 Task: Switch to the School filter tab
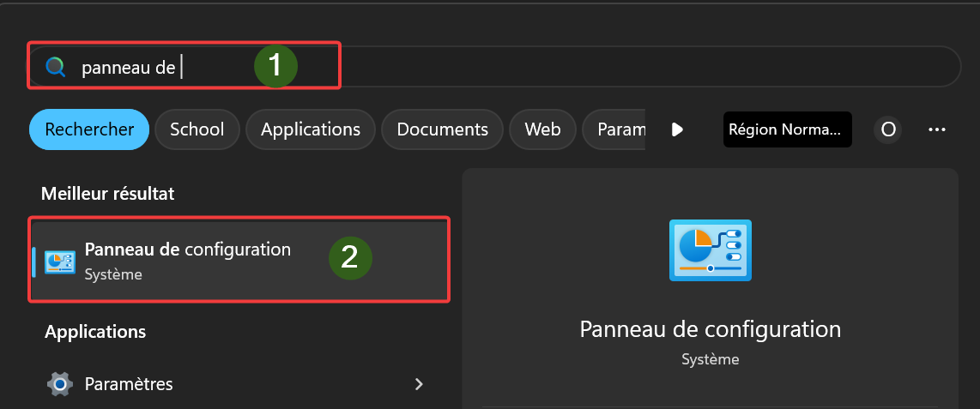(x=197, y=129)
